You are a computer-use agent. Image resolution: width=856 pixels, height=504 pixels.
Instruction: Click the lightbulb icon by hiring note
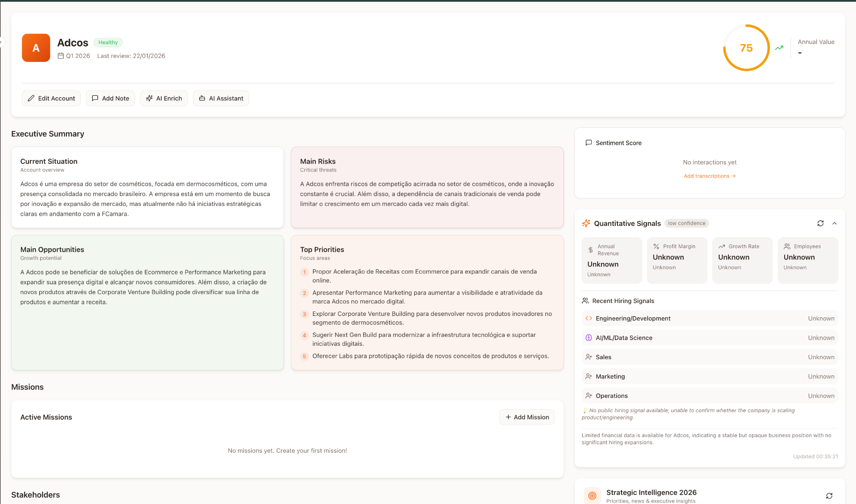pos(585,410)
